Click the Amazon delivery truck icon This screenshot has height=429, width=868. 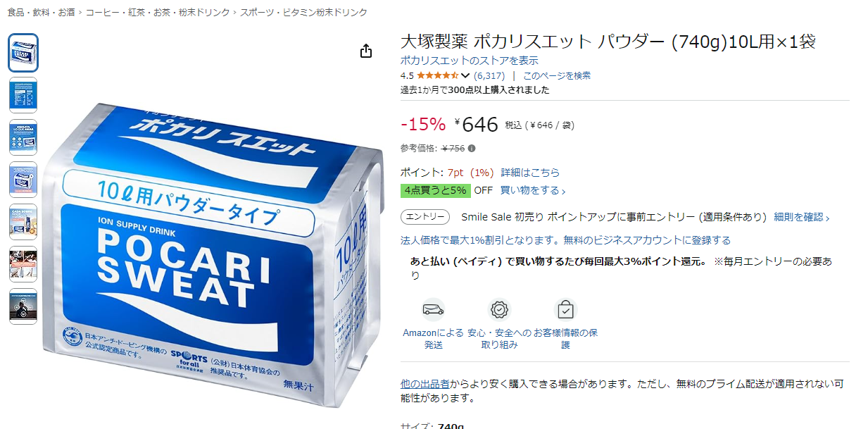click(x=433, y=310)
